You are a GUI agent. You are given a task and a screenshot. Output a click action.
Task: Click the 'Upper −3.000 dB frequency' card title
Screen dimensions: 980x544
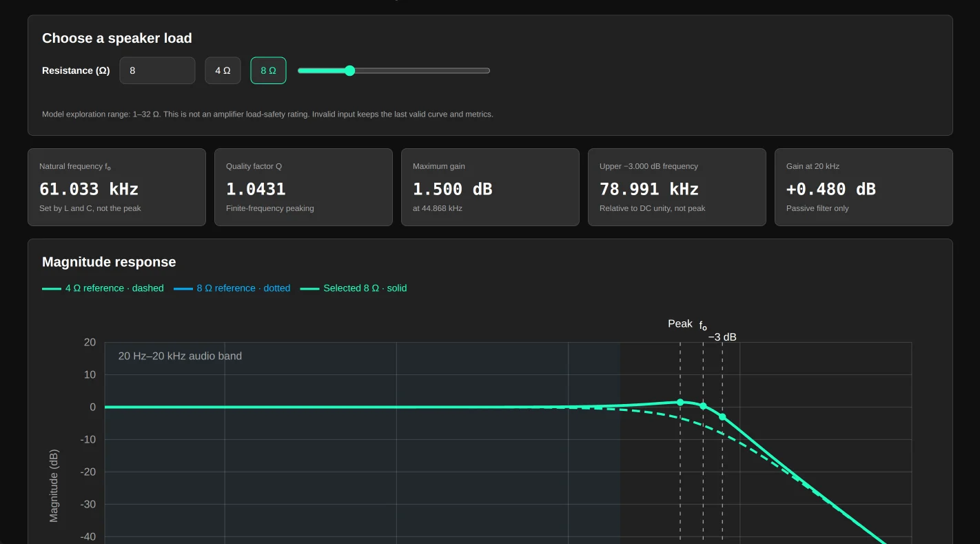[x=649, y=166]
